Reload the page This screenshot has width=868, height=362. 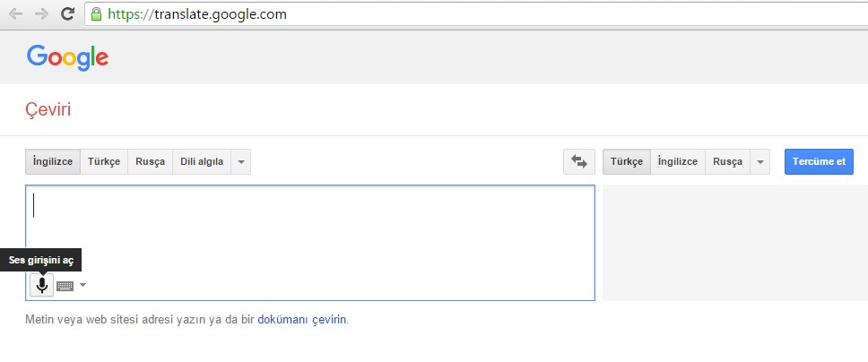click(67, 14)
